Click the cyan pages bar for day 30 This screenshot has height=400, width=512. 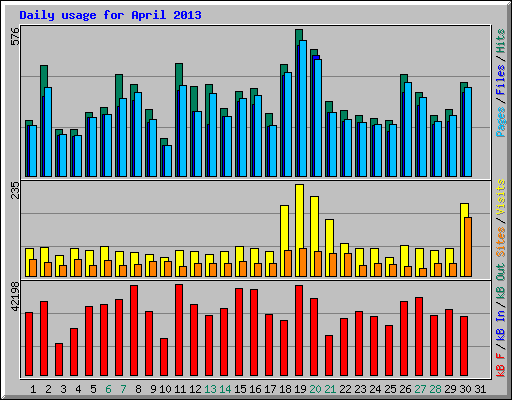point(468,132)
